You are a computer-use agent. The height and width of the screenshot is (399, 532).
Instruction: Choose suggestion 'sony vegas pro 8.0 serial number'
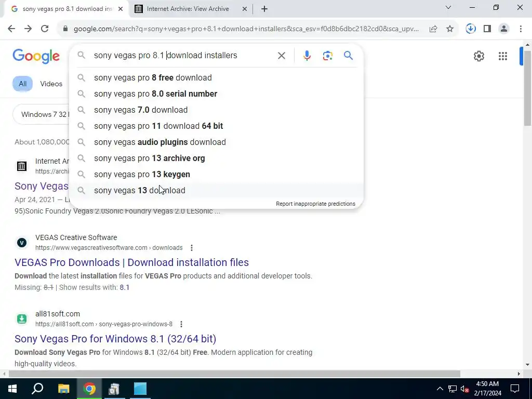(x=216, y=94)
